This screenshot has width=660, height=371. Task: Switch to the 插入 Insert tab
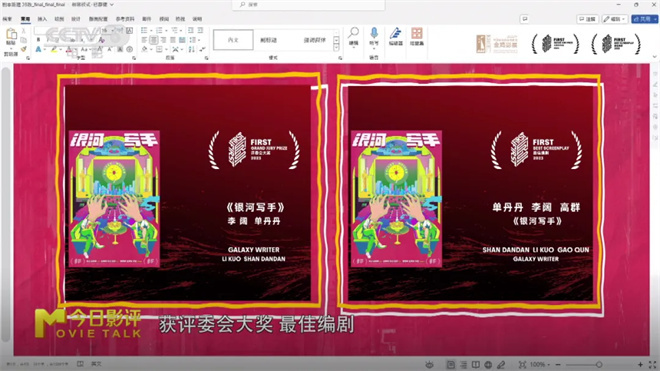click(42, 19)
